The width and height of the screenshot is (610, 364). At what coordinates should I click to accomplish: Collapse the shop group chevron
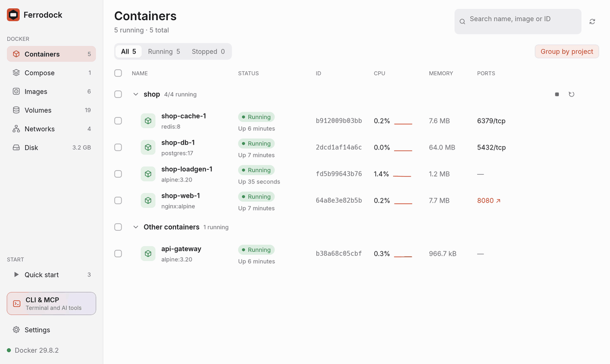pyautogui.click(x=136, y=94)
